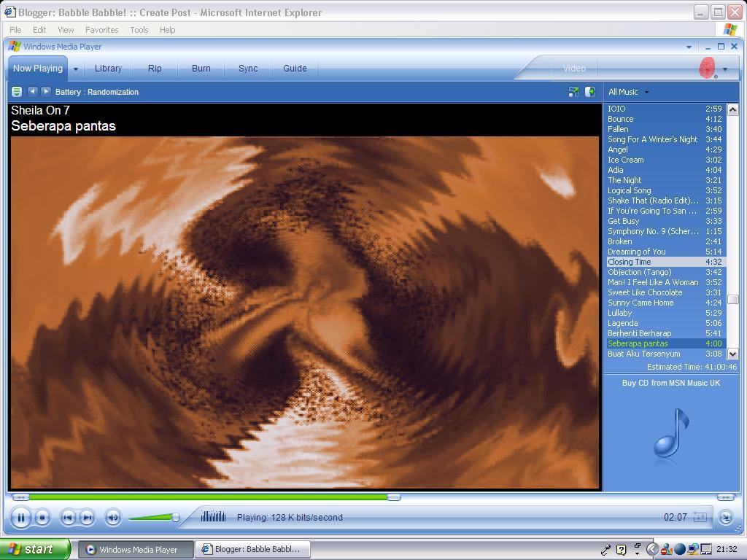This screenshot has width=747, height=560.
Task: Switch to the Now Playing tab
Action: pos(38,68)
